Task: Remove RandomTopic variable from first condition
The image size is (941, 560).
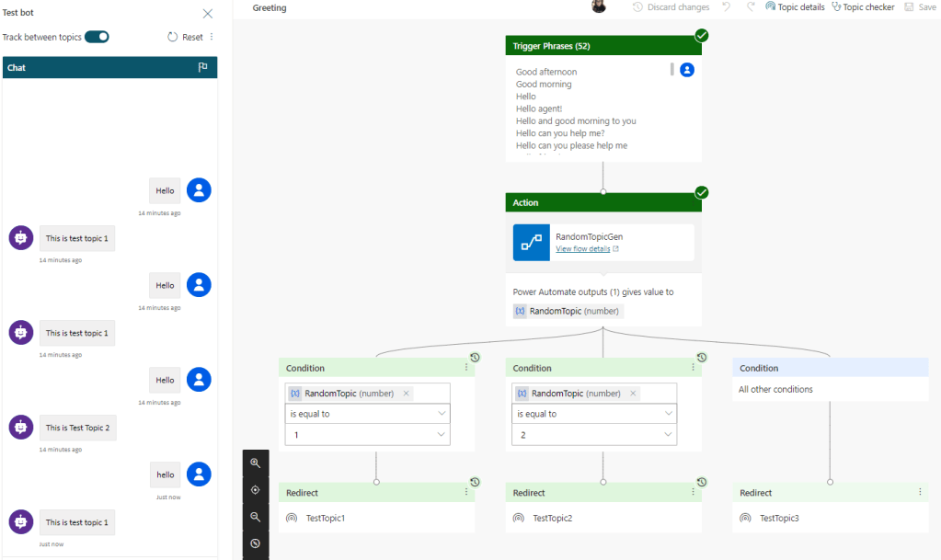Action: coord(407,394)
